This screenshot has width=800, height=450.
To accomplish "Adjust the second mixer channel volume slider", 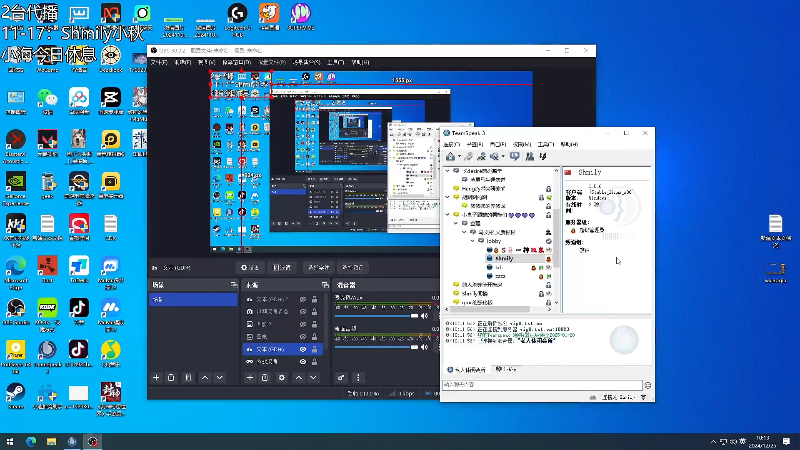I will [377, 347].
